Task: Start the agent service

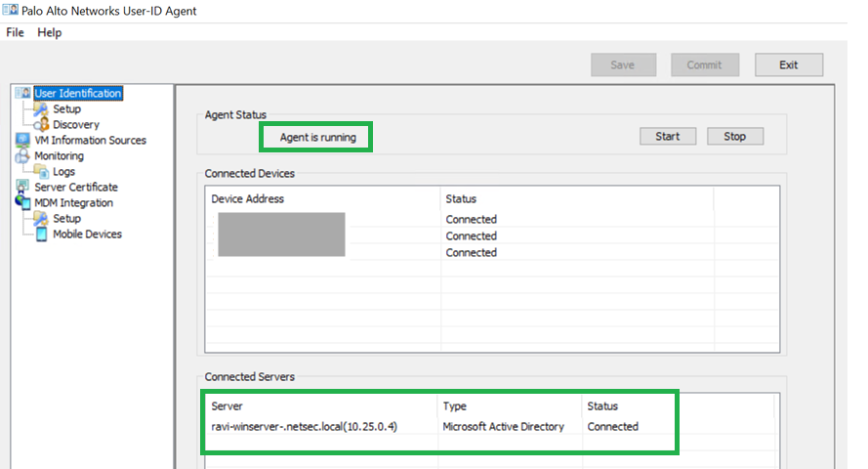Action: click(668, 137)
